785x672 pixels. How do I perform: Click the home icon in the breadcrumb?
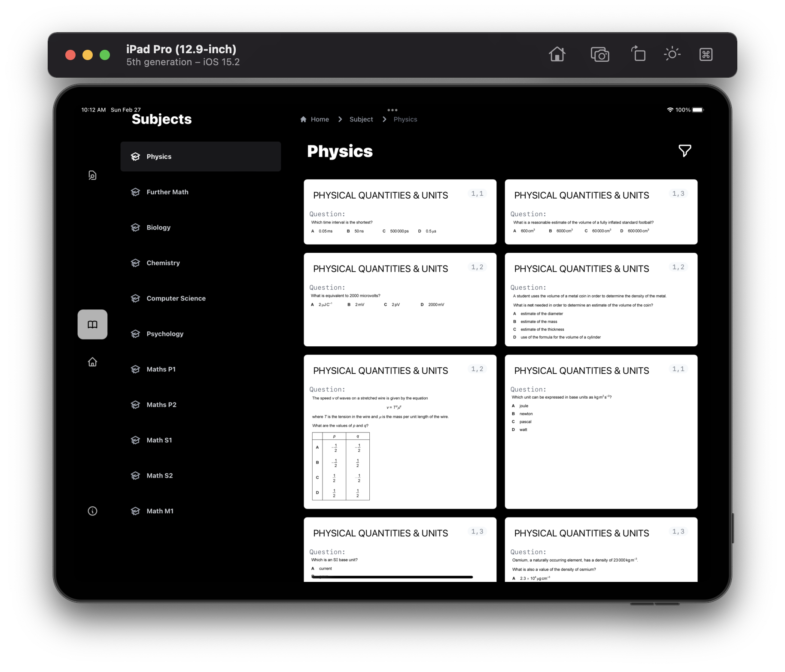coord(303,119)
